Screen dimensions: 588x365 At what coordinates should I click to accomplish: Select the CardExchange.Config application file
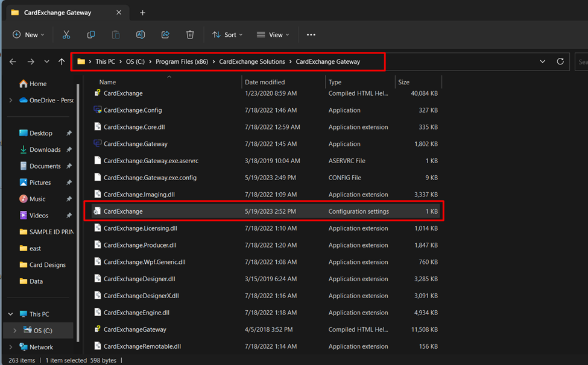click(265, 110)
